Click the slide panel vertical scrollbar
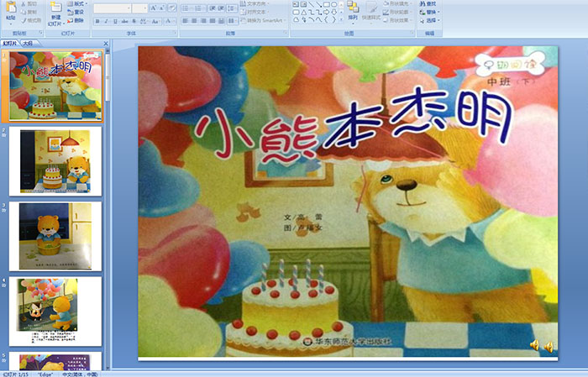 (x=108, y=210)
